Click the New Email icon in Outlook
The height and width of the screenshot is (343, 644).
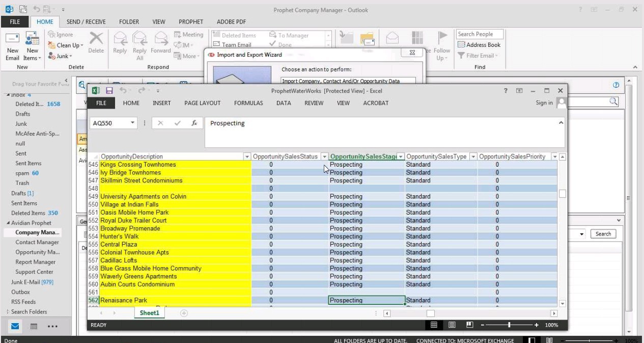click(12, 46)
